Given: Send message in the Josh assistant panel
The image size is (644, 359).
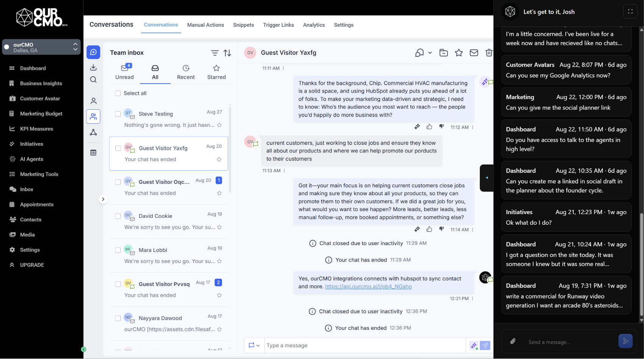Looking at the screenshot, I should click(x=625, y=341).
